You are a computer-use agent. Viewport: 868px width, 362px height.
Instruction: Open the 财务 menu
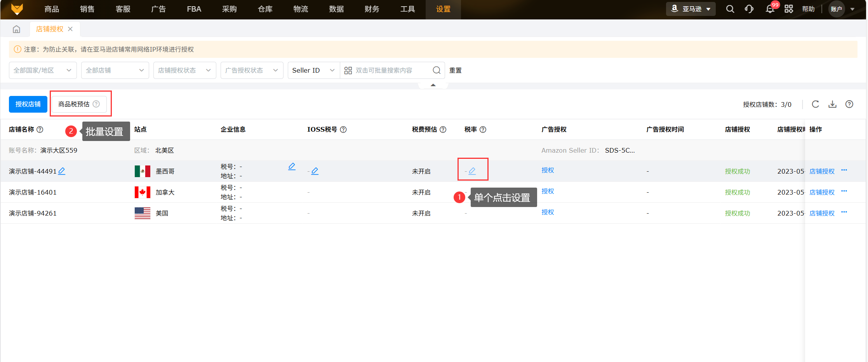coord(372,9)
